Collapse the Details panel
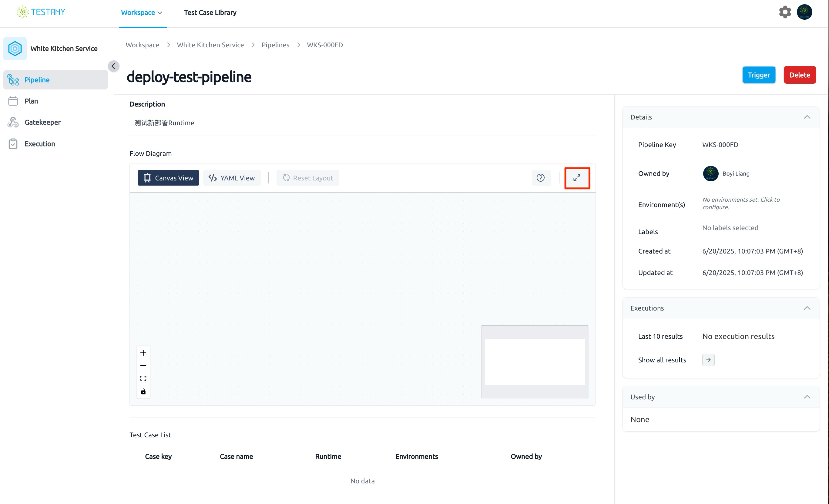The image size is (829, 504). (x=807, y=117)
